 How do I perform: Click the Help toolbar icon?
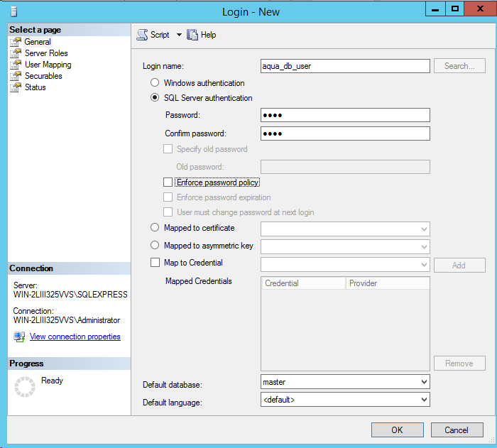click(x=192, y=35)
